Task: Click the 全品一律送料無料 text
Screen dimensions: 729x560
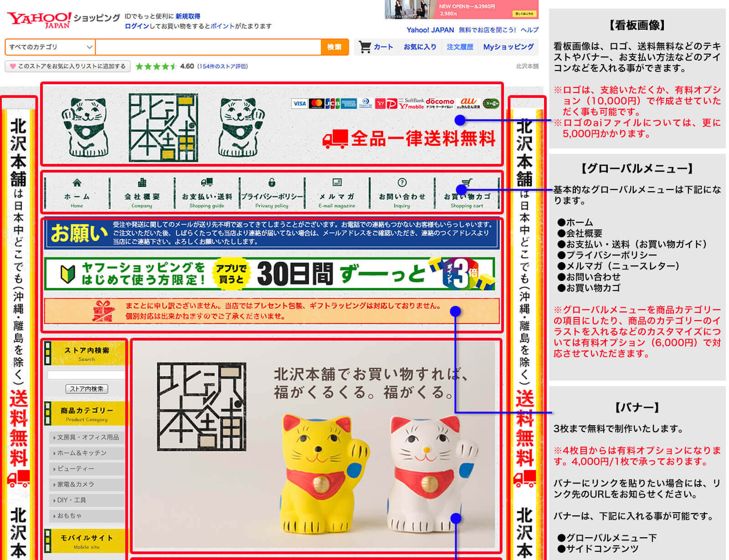Action: click(x=423, y=139)
